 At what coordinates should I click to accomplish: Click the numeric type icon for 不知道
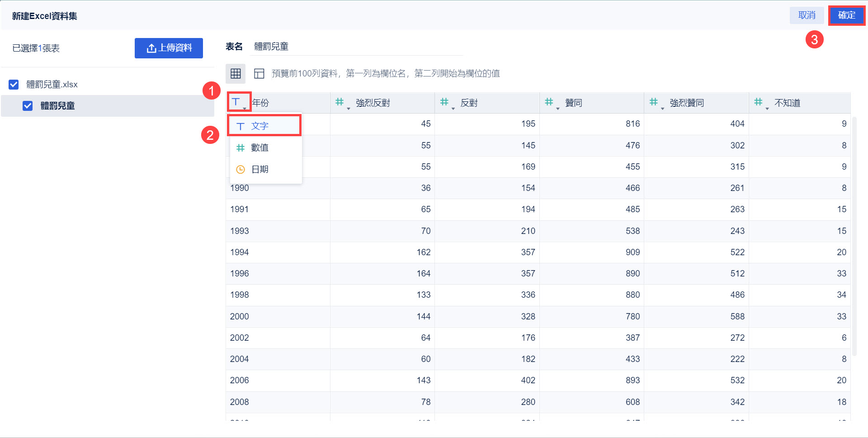(759, 102)
